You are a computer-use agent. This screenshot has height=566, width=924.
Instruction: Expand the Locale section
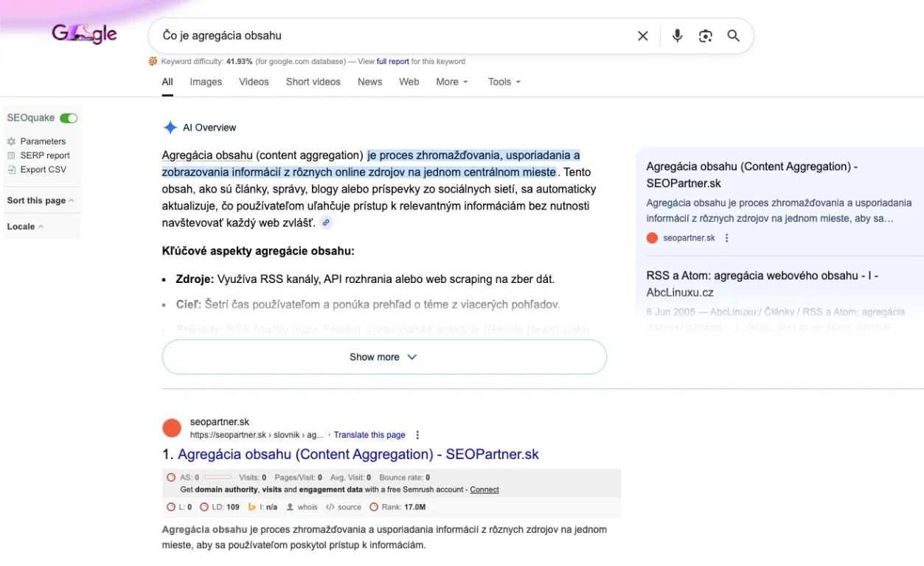(25, 226)
